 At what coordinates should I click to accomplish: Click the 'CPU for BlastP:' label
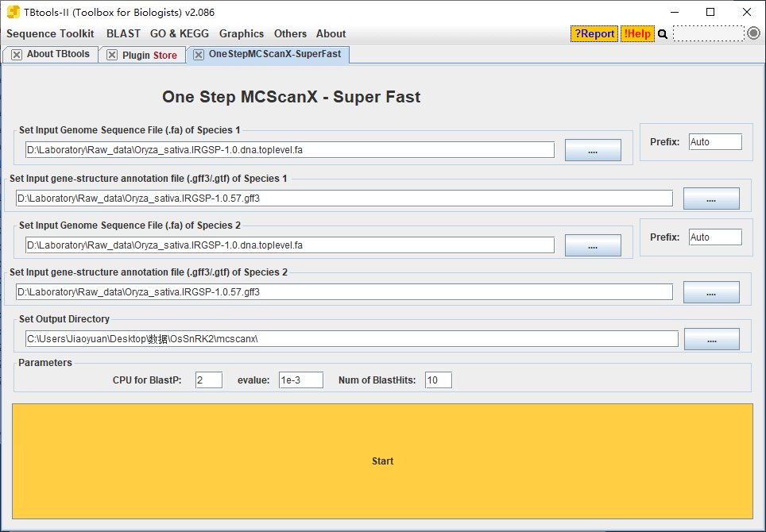(147, 380)
